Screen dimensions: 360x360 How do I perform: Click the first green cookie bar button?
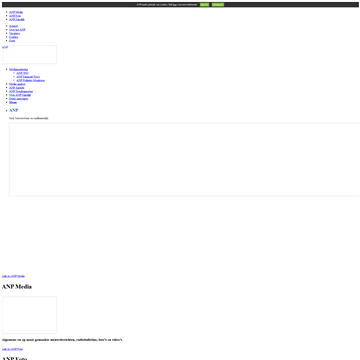pyautogui.click(x=204, y=5)
